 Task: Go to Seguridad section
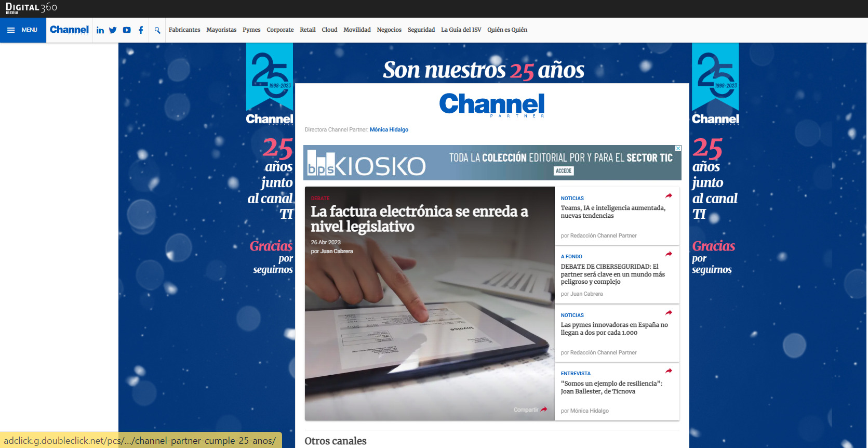(x=421, y=30)
